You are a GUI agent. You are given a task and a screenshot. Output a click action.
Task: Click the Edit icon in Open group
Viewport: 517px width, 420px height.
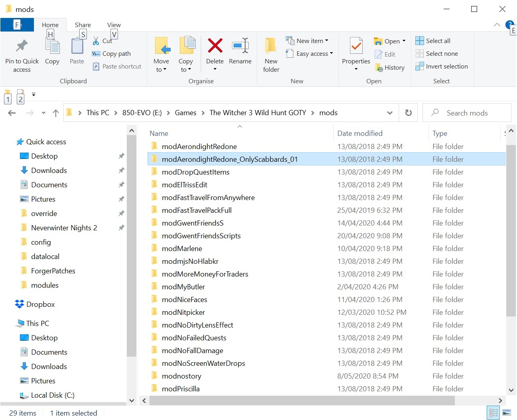(378, 54)
